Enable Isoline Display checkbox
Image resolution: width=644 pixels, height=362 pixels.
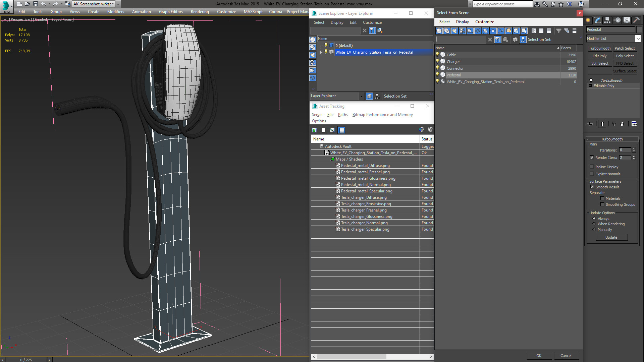click(x=592, y=167)
